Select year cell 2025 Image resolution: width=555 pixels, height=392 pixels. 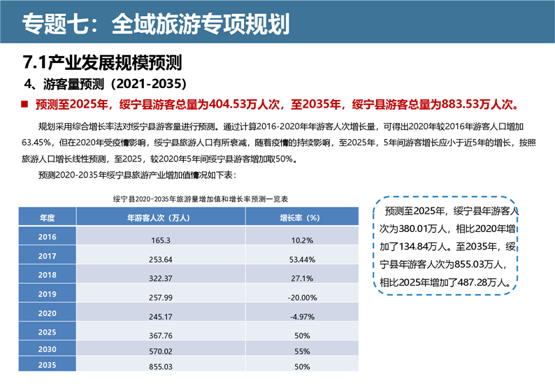[x=48, y=331]
